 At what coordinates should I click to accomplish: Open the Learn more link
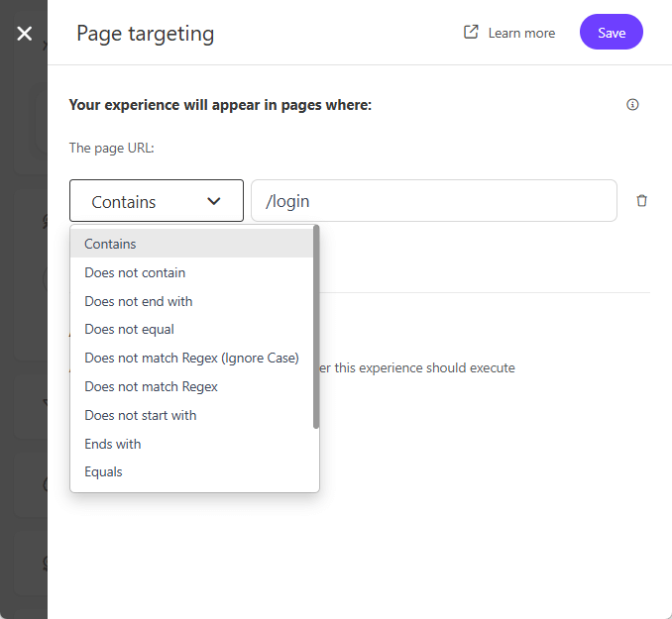tap(521, 33)
